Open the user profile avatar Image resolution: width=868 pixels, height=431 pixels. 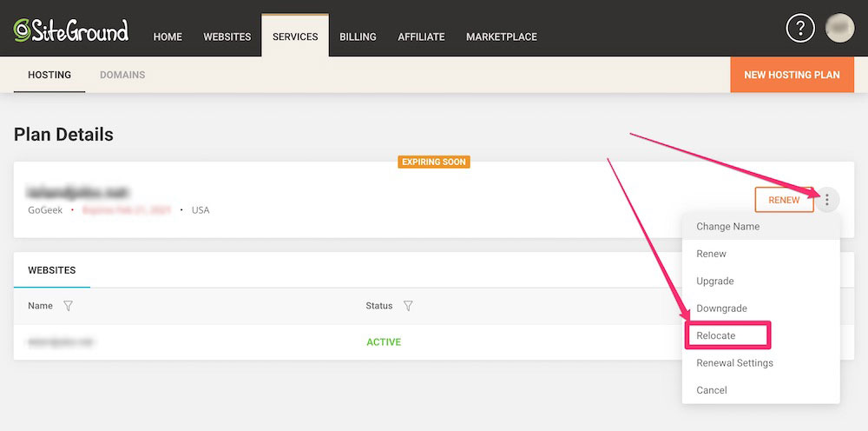click(839, 29)
